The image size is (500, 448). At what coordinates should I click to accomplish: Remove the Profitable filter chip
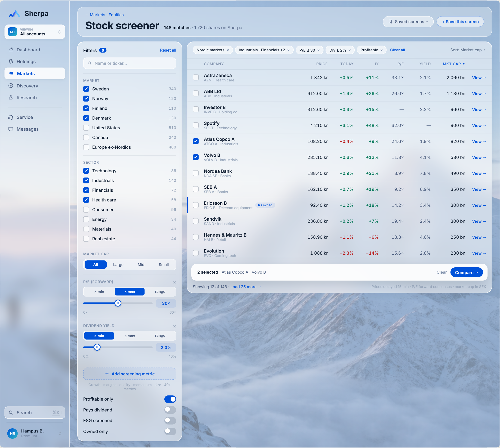point(381,50)
